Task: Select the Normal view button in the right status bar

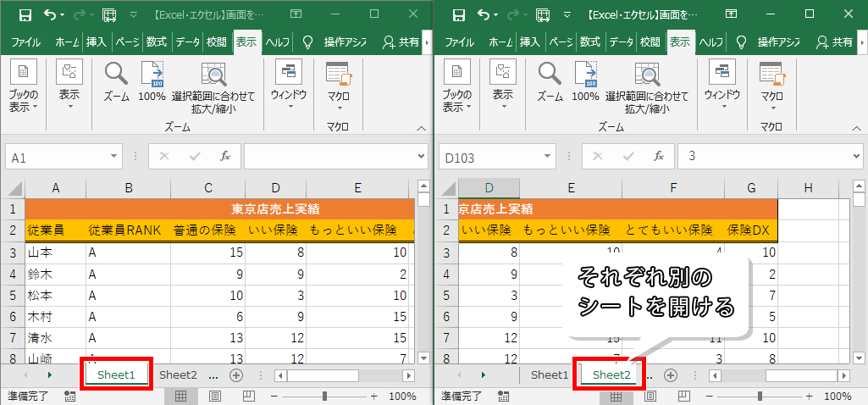Action: [614, 396]
